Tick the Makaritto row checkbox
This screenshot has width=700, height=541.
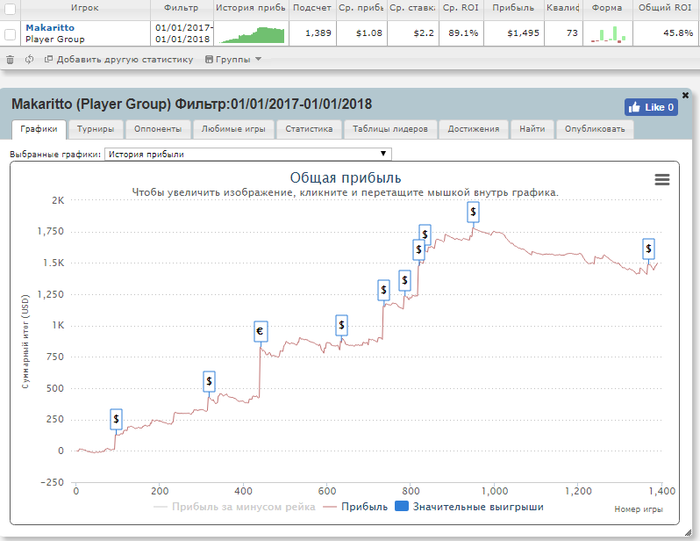point(10,34)
